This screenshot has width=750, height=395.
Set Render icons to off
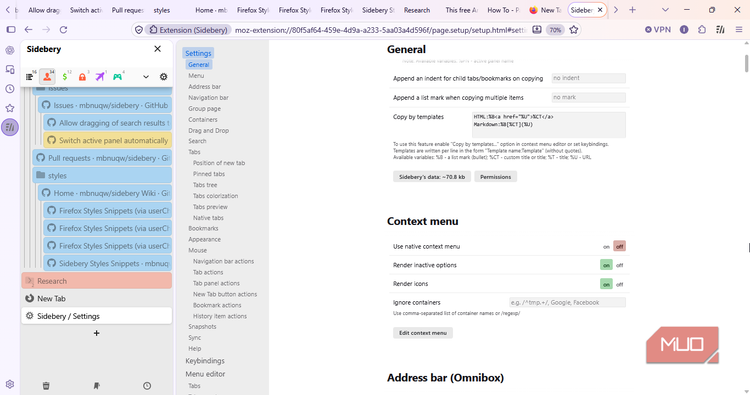(x=619, y=284)
